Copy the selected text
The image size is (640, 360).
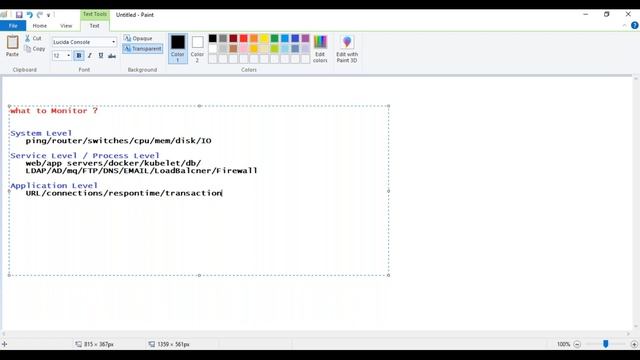(35, 49)
